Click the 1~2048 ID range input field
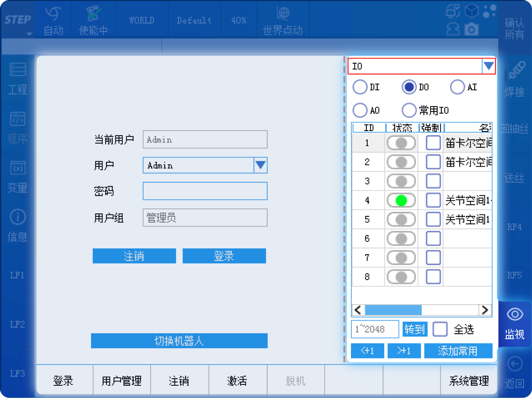Image resolution: width=532 pixels, height=398 pixels. coord(375,329)
